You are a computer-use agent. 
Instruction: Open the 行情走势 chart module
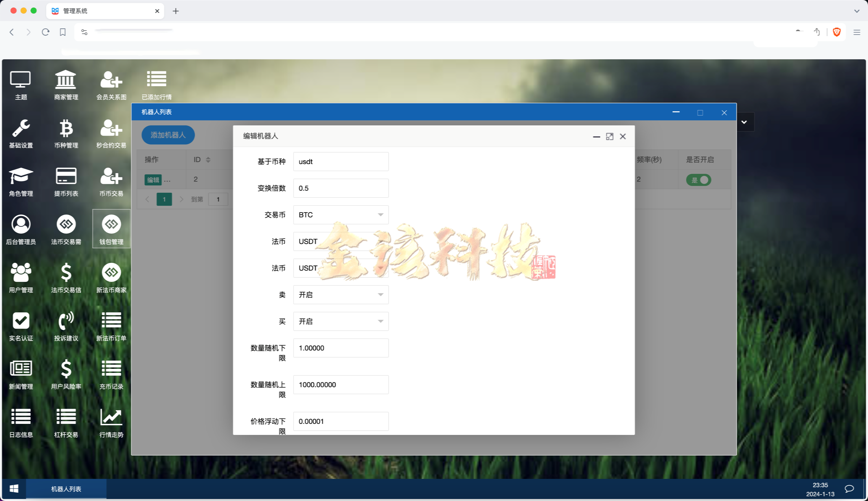click(111, 423)
